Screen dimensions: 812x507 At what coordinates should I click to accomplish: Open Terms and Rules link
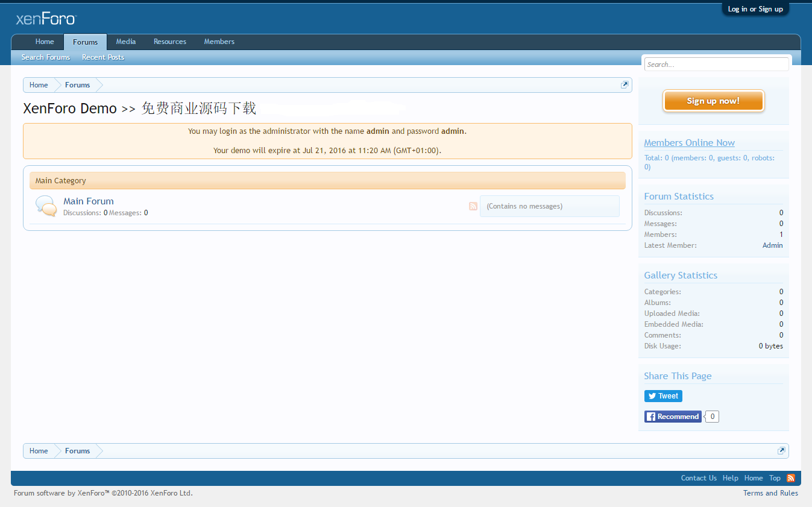pyautogui.click(x=770, y=493)
